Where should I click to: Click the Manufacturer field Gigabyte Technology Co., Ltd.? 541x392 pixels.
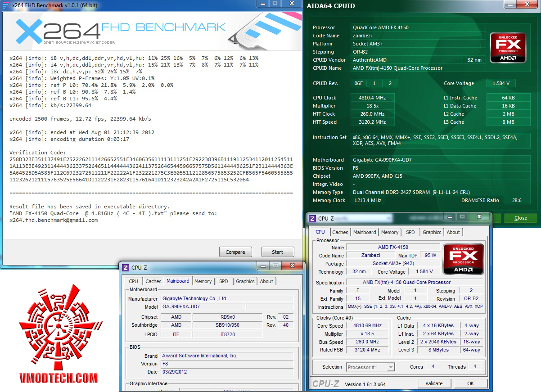(227, 298)
